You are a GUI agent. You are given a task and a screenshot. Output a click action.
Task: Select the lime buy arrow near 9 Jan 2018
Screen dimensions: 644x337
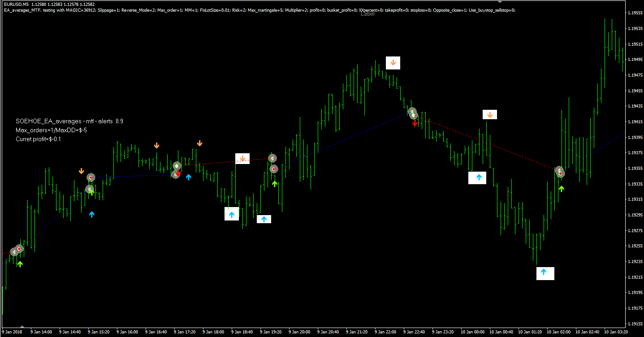20,264
